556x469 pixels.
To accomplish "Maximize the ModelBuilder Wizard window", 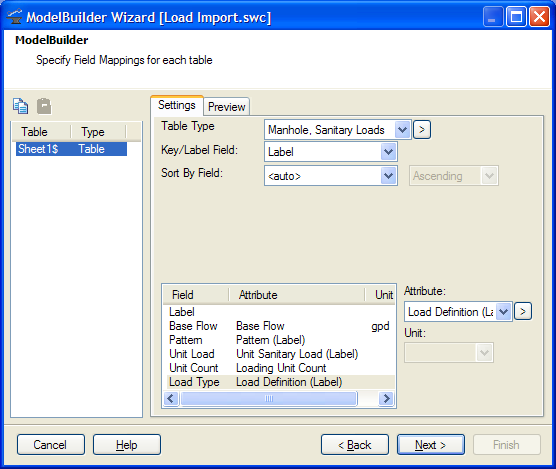I will coord(516,17).
